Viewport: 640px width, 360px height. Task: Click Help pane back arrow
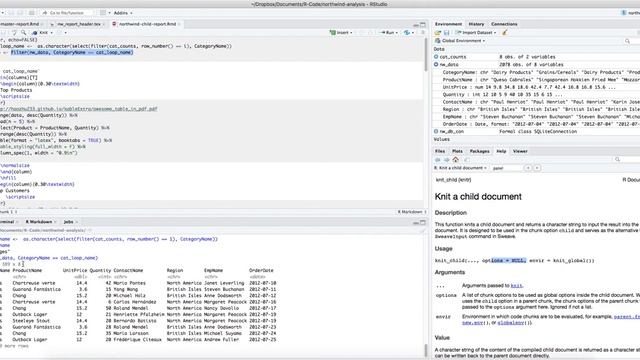coord(438,160)
